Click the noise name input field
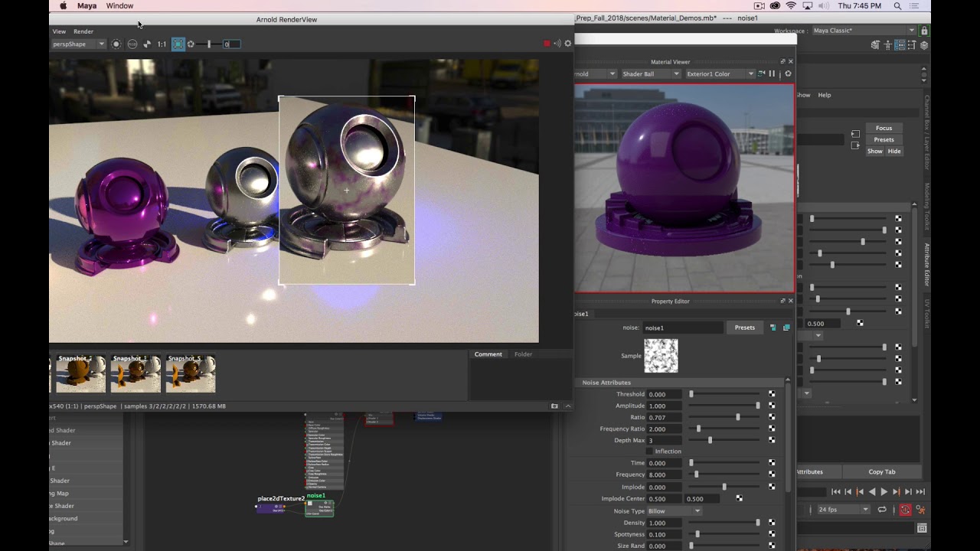Screen dimensions: 980x551 point(683,328)
